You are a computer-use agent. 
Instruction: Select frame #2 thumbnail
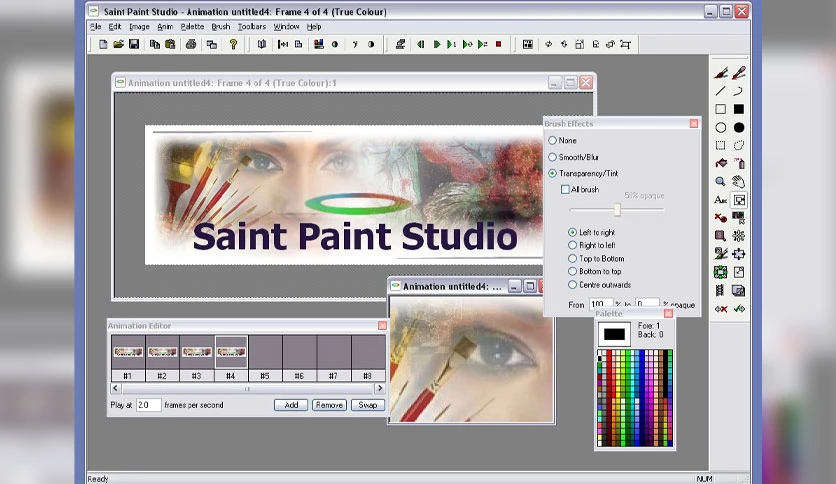coord(162,352)
